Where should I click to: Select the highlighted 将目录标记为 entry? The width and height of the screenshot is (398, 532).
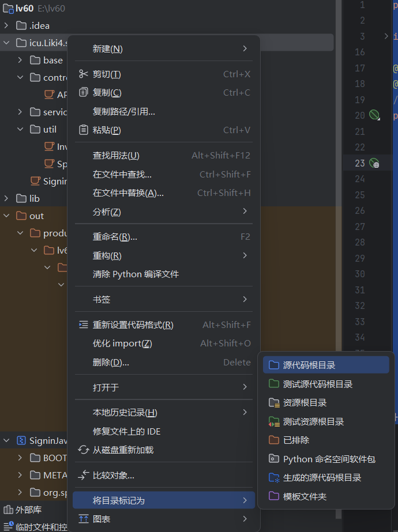164,500
